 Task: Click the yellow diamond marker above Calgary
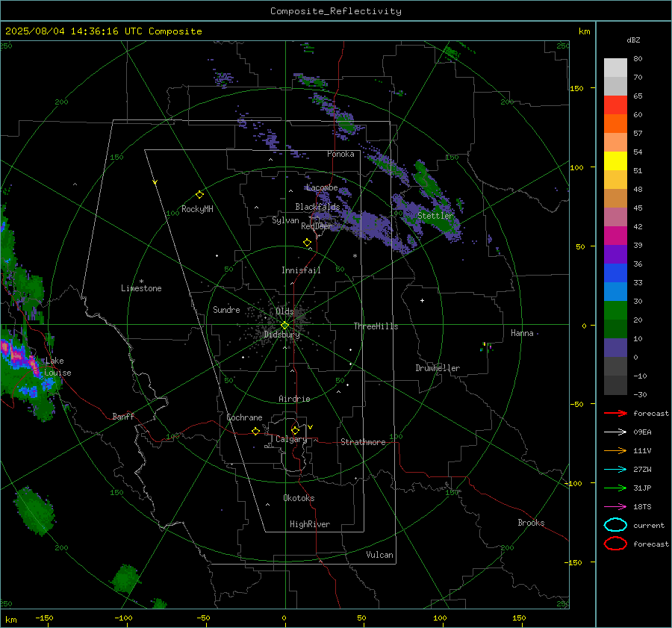click(295, 430)
